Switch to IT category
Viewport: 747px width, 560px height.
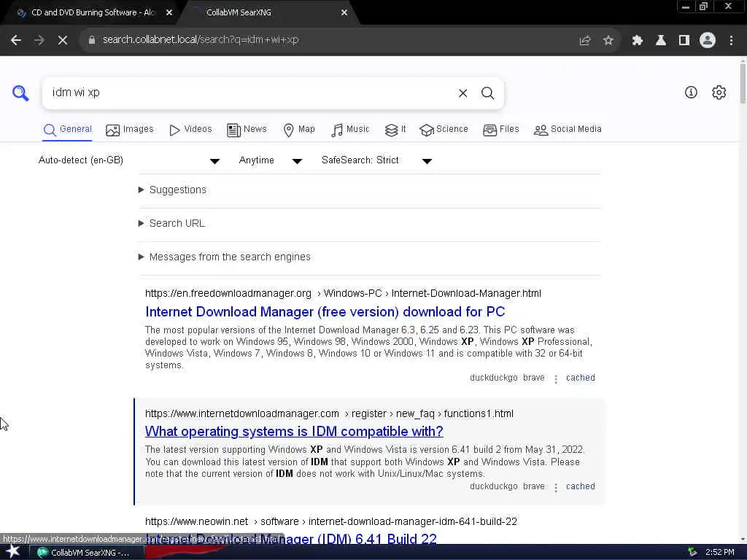pos(395,130)
